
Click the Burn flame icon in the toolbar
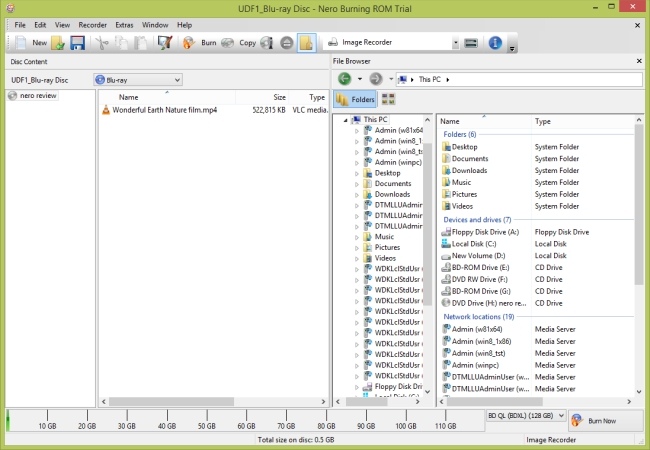click(x=189, y=43)
